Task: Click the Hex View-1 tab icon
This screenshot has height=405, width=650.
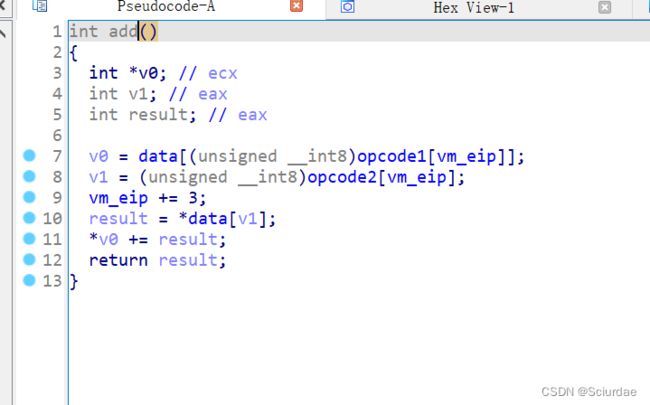Action: 347,7
